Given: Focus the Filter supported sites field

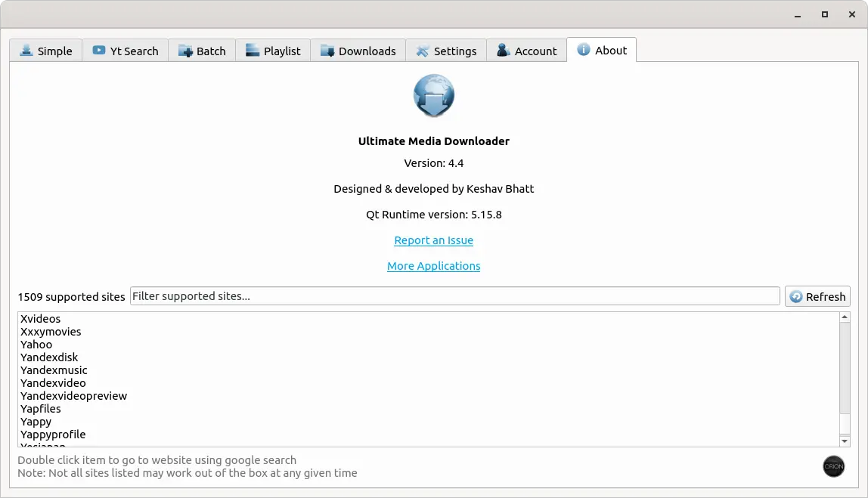Looking at the screenshot, I should pos(454,296).
